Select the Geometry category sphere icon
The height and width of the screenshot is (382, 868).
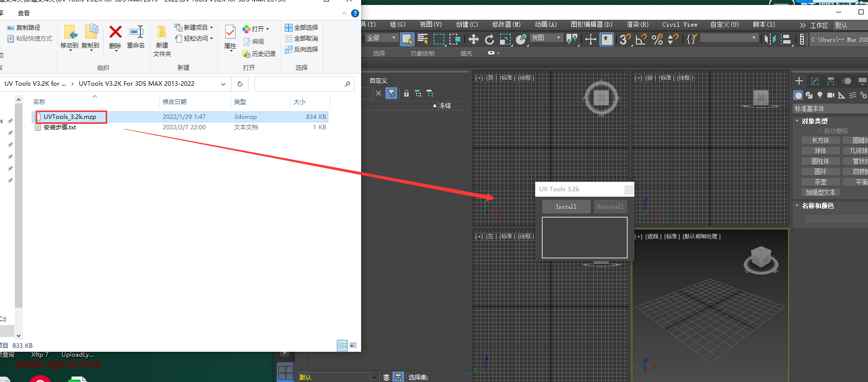point(798,95)
